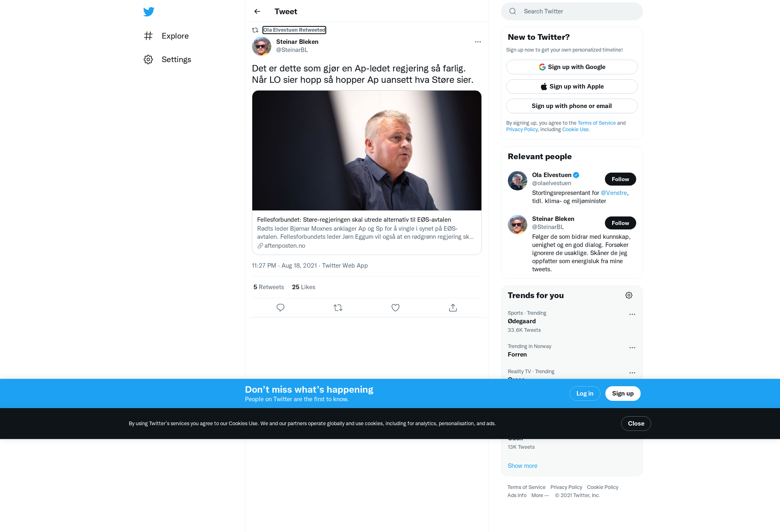Expand options for the Ødegaard trend
The image size is (780, 532).
[632, 314]
